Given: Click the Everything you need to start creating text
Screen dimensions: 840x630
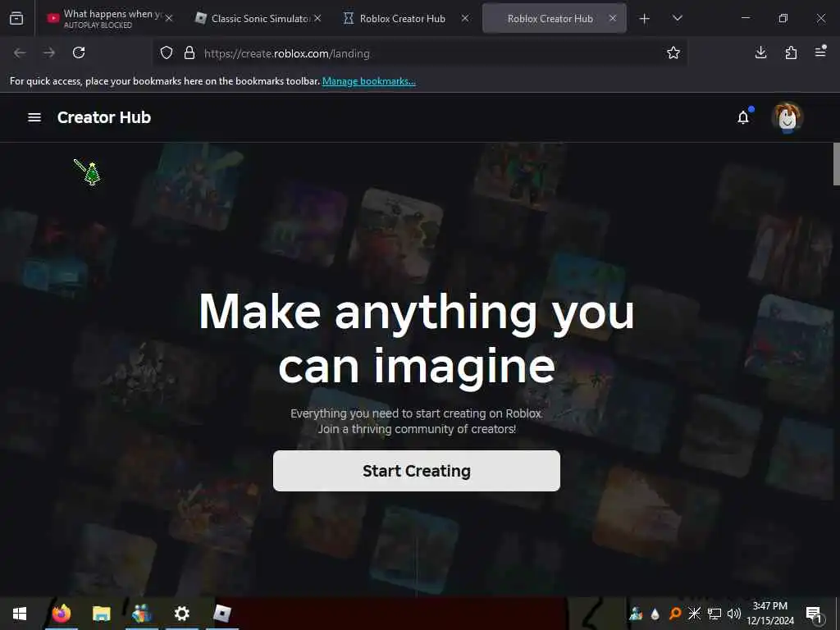Looking at the screenshot, I should click(417, 421).
